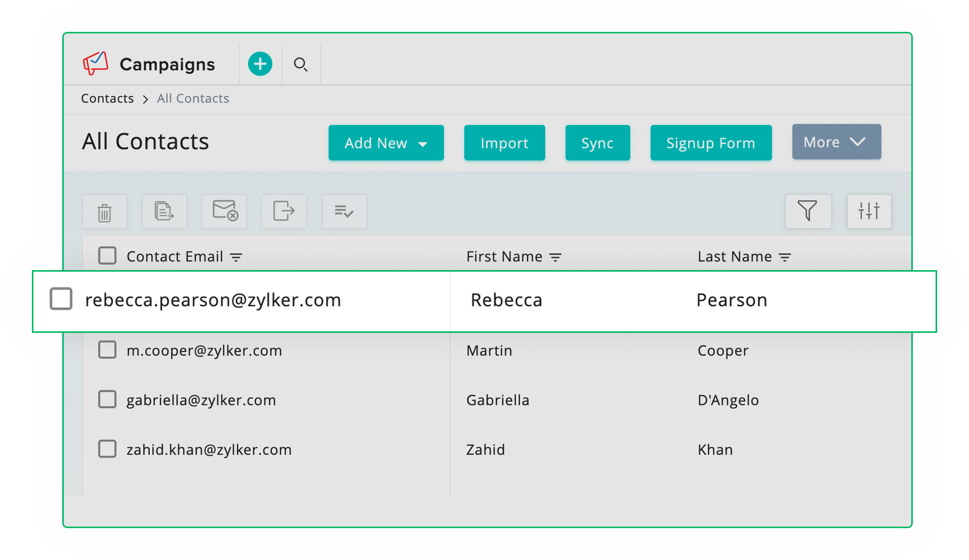969x560 pixels.
Task: Click the Sync button
Action: tap(598, 143)
